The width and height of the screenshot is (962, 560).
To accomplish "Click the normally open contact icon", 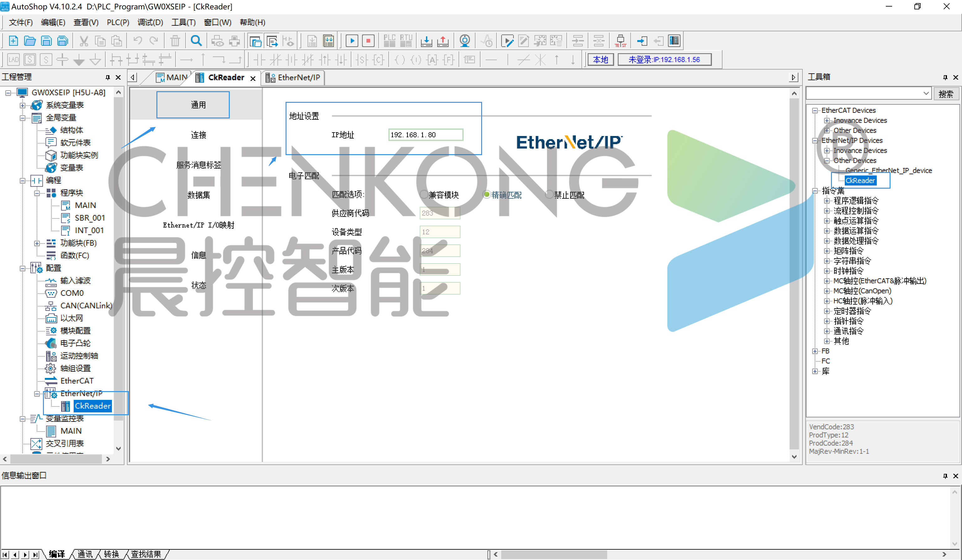I will pyautogui.click(x=259, y=60).
